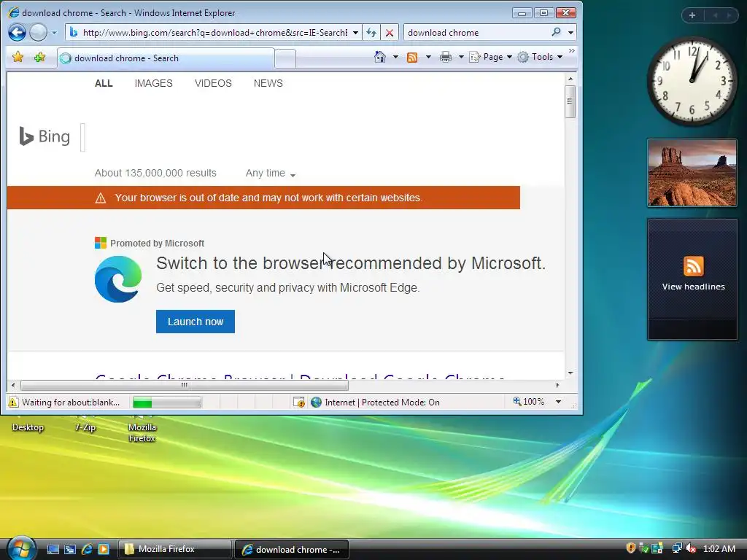Click the 'download chrome' search box

476,32
